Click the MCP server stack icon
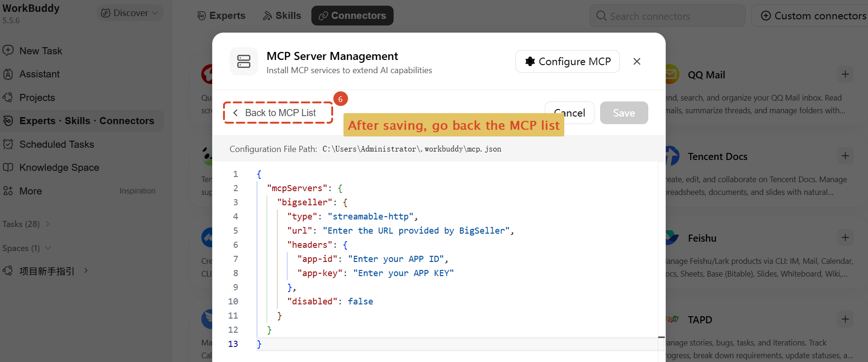The width and height of the screenshot is (868, 362). pos(244,61)
